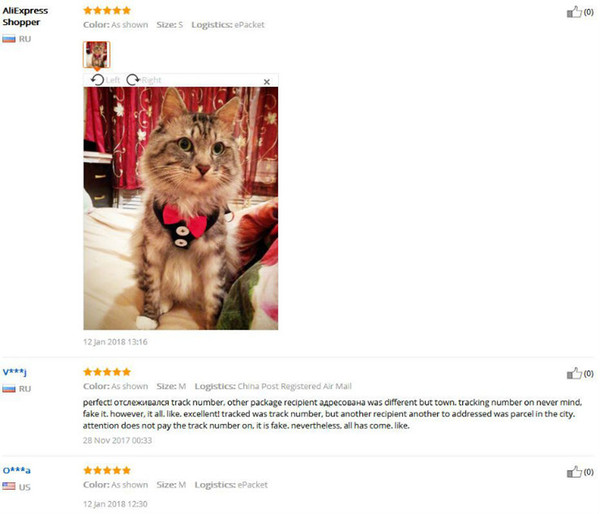Select the cat photo thumbnail
The image size is (600, 514).
tap(96, 55)
